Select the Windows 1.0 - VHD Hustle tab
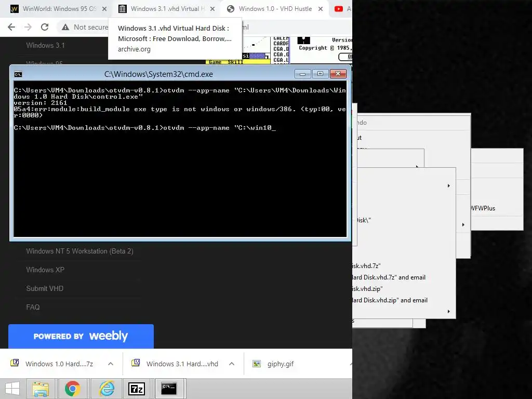The height and width of the screenshot is (399, 532). coord(275,9)
